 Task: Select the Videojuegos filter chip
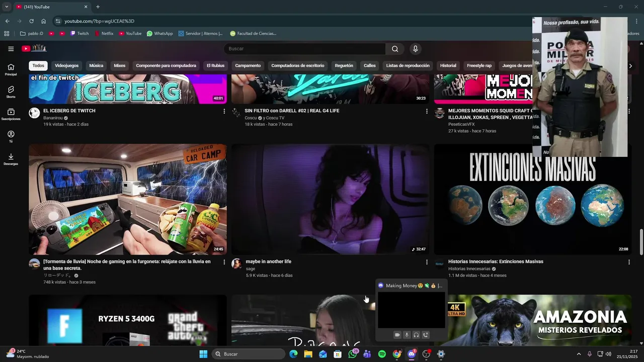[66, 66]
